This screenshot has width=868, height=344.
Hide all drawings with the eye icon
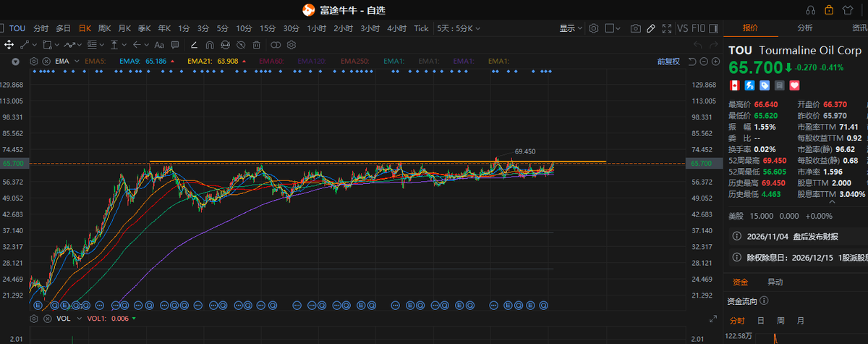coord(240,43)
